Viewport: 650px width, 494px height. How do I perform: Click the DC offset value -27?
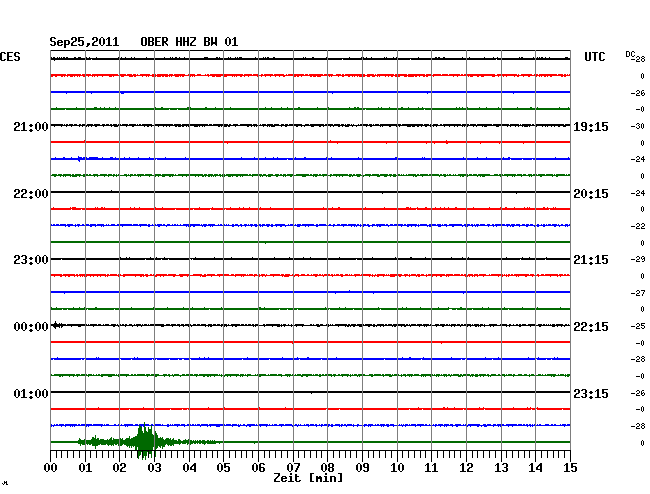638,293
